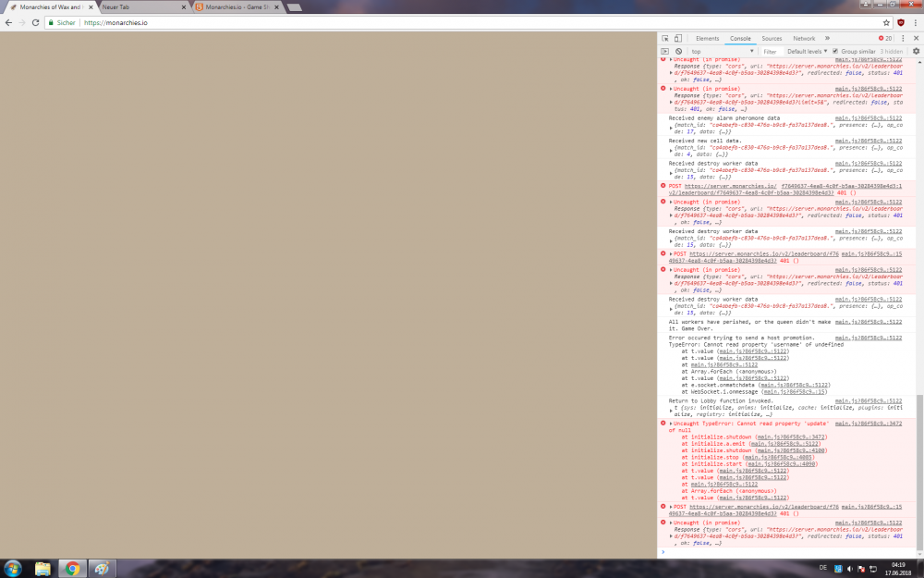The width and height of the screenshot is (924, 578).
Task: Open the system tray clock
Action: click(x=898, y=569)
